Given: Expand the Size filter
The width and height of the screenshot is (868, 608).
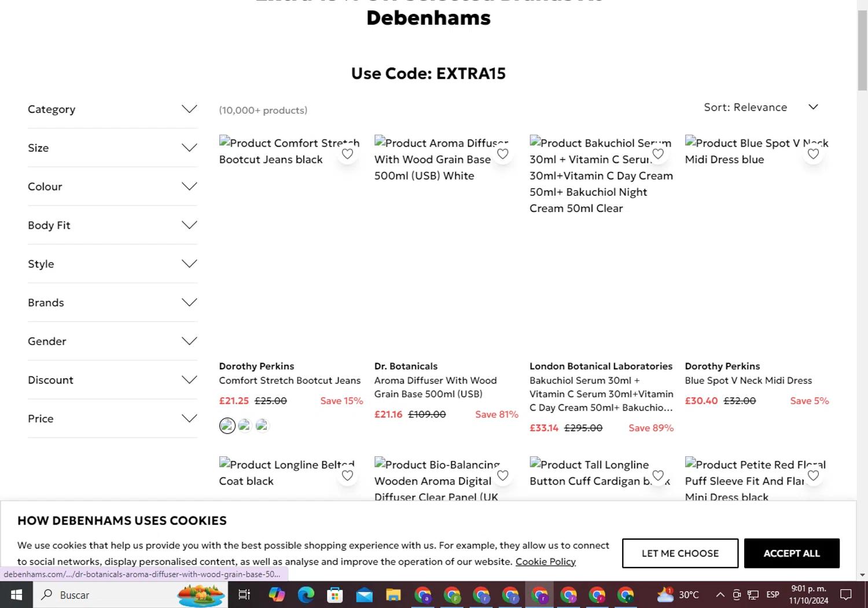Looking at the screenshot, I should pos(113,148).
